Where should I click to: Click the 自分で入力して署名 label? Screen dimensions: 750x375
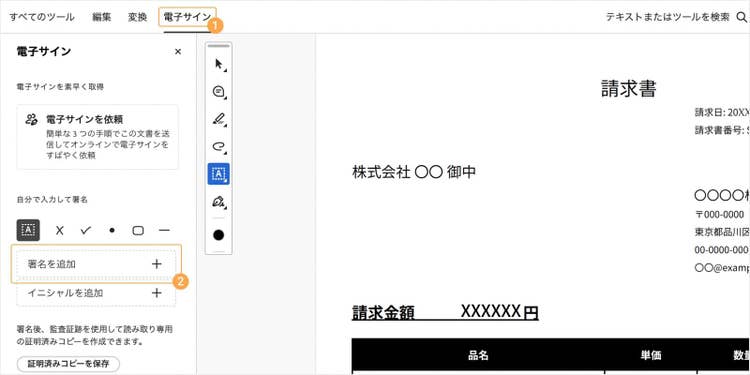coord(52,200)
